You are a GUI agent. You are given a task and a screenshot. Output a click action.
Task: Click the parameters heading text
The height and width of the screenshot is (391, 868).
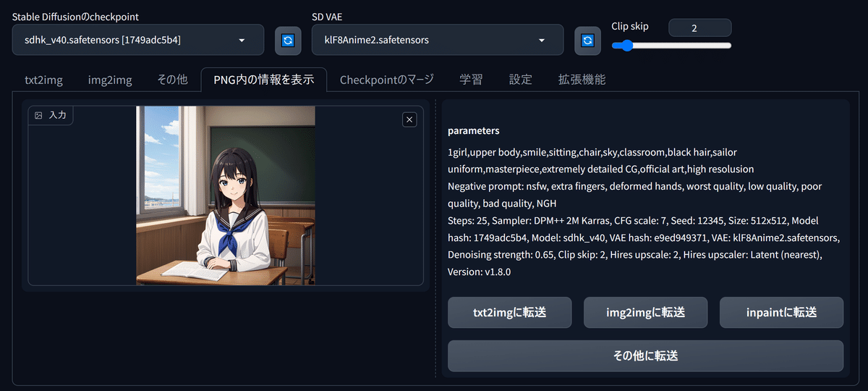pos(474,131)
